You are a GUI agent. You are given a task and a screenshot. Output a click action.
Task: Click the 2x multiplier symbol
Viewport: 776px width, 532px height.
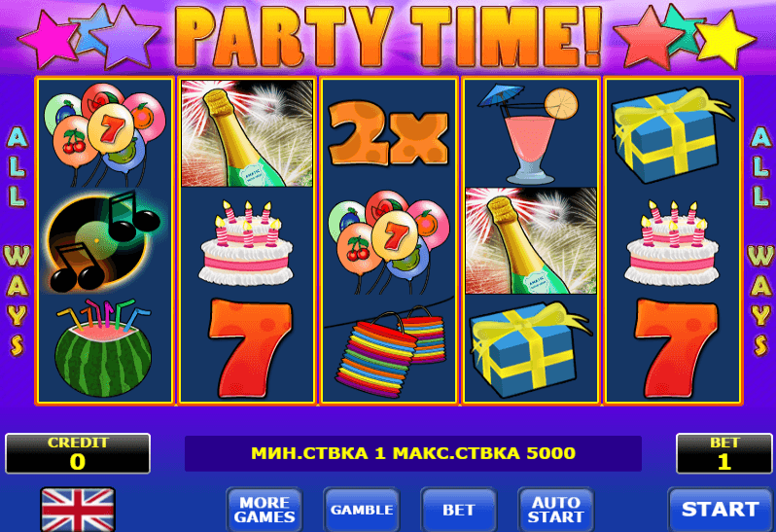(389, 133)
